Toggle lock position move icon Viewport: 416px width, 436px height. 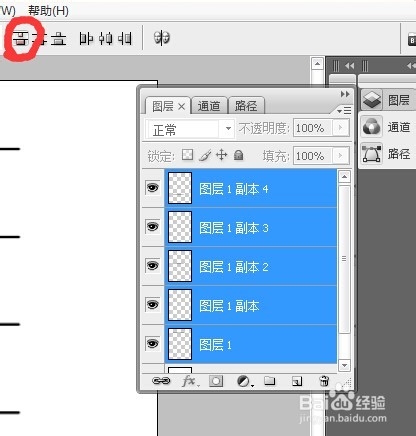tap(221, 155)
